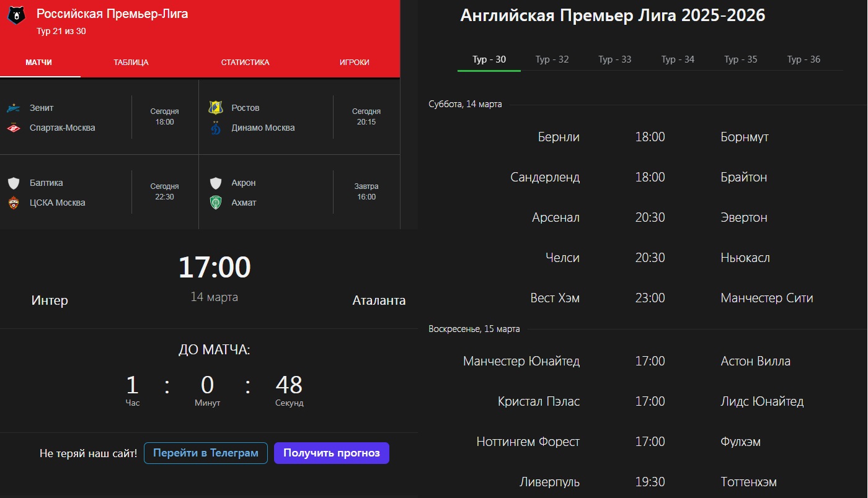This screenshot has width=868, height=498.
Task: Click the Перейти в Телеграм button
Action: (x=206, y=453)
